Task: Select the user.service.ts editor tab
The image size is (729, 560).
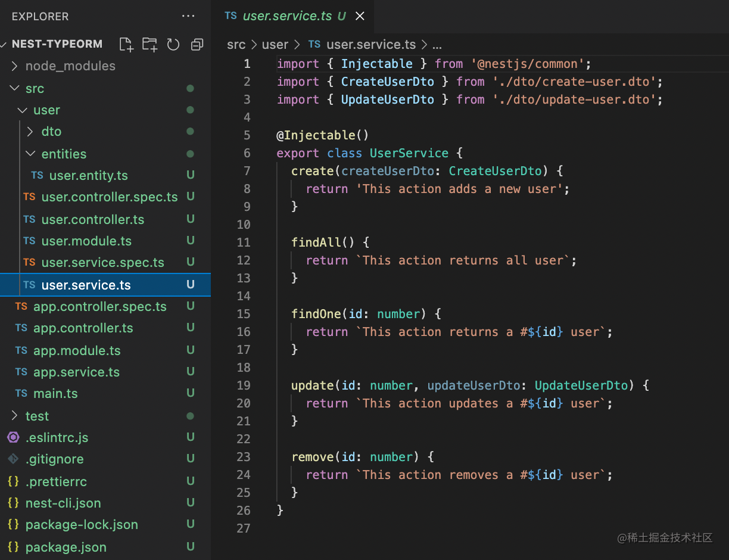Action: pyautogui.click(x=286, y=16)
